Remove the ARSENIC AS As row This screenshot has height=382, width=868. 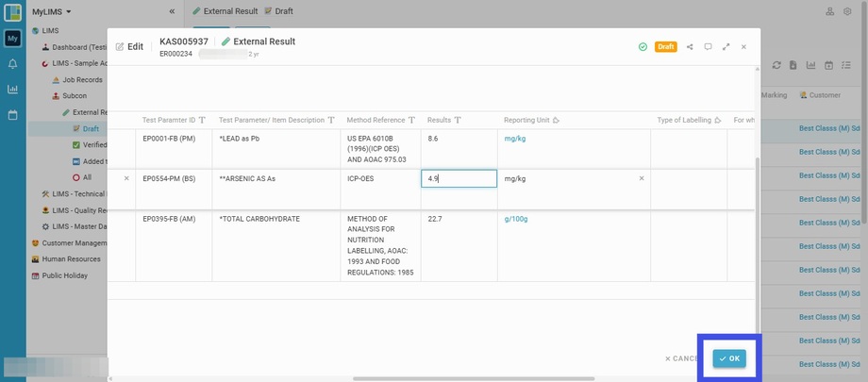tap(126, 178)
